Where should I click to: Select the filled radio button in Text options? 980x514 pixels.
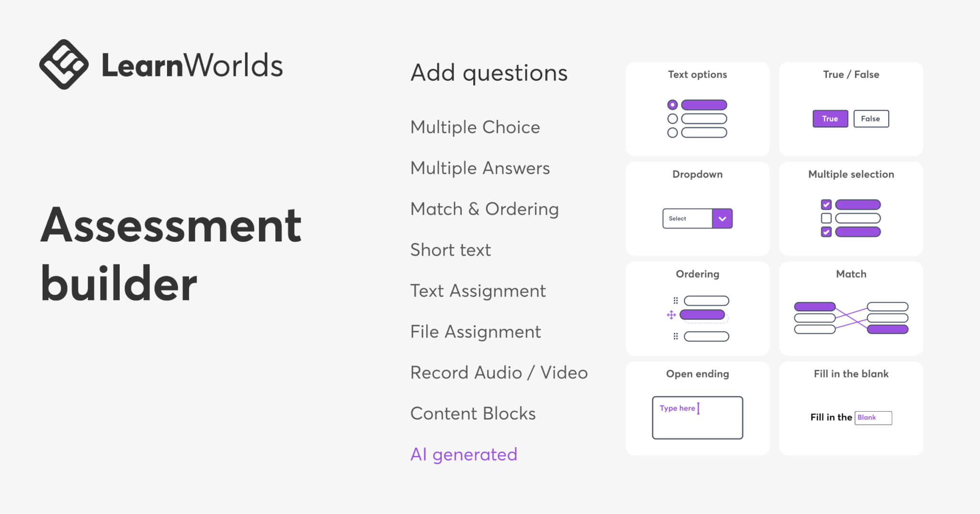click(673, 104)
